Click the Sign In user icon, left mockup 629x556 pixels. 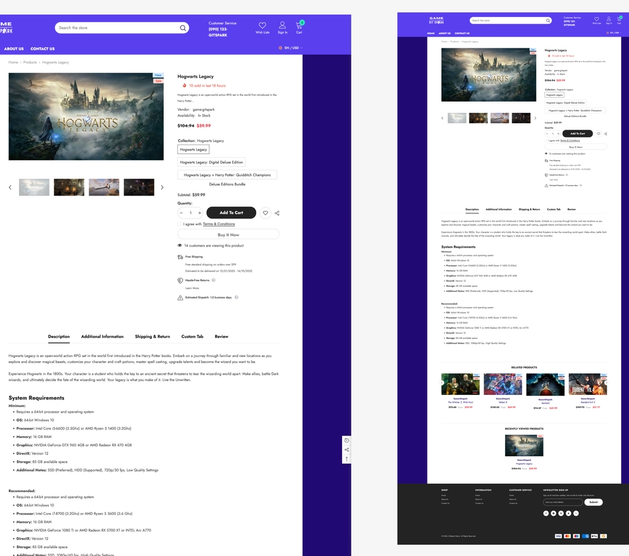(x=282, y=25)
